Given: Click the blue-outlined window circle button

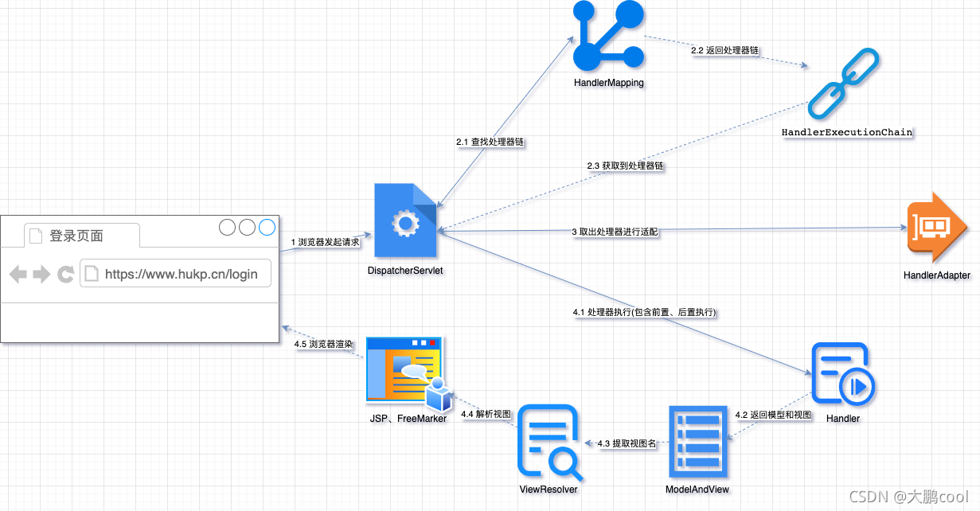Looking at the screenshot, I should point(267,228).
